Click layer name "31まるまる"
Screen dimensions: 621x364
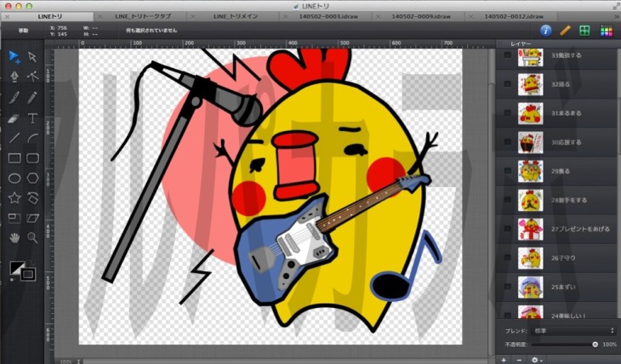567,113
